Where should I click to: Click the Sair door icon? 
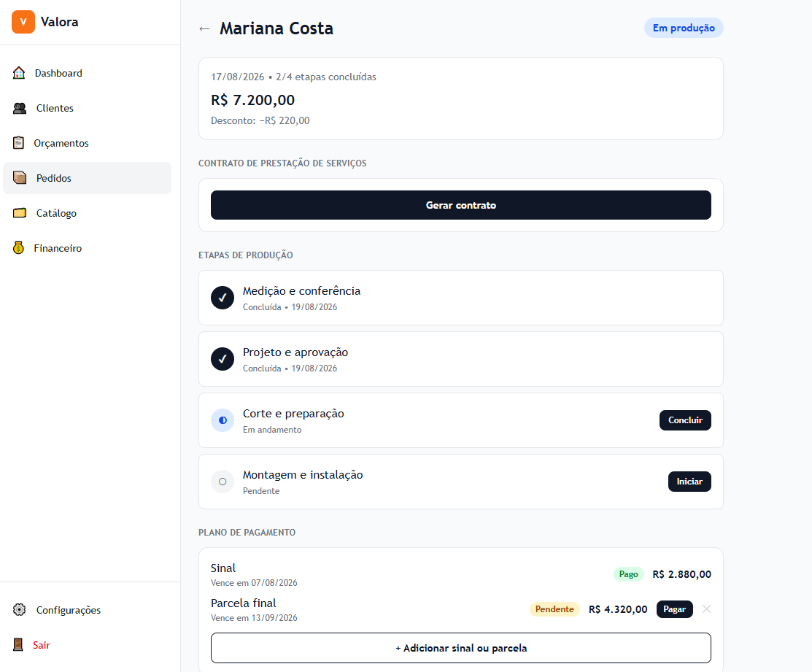click(x=18, y=644)
